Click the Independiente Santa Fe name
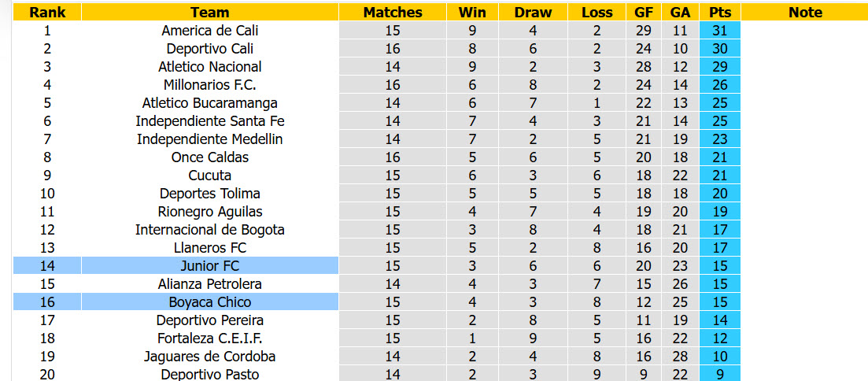This screenshot has height=381, width=868. click(x=210, y=120)
